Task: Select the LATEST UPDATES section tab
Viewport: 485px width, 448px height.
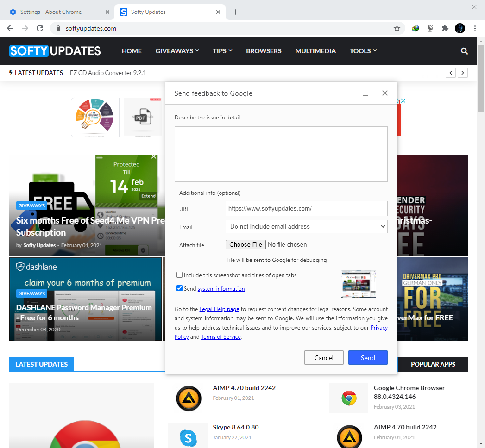Action: click(41, 364)
